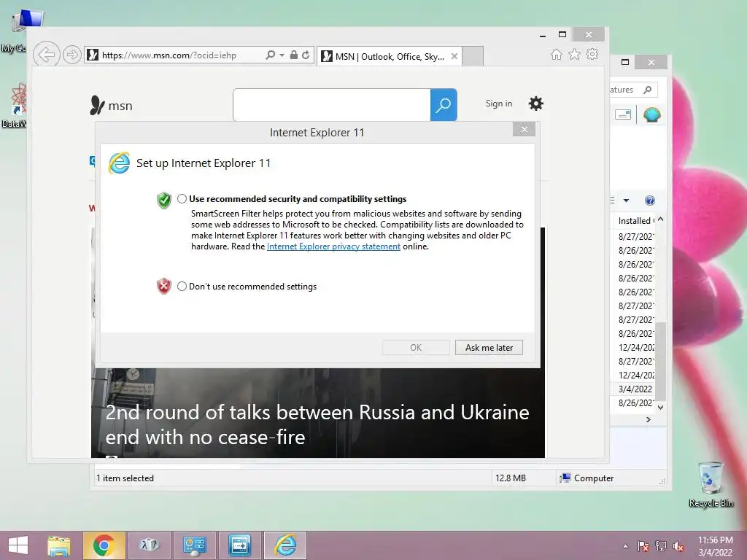The image size is (747, 560).
Task: Open the taskbar app with lambda icon
Action: click(149, 545)
